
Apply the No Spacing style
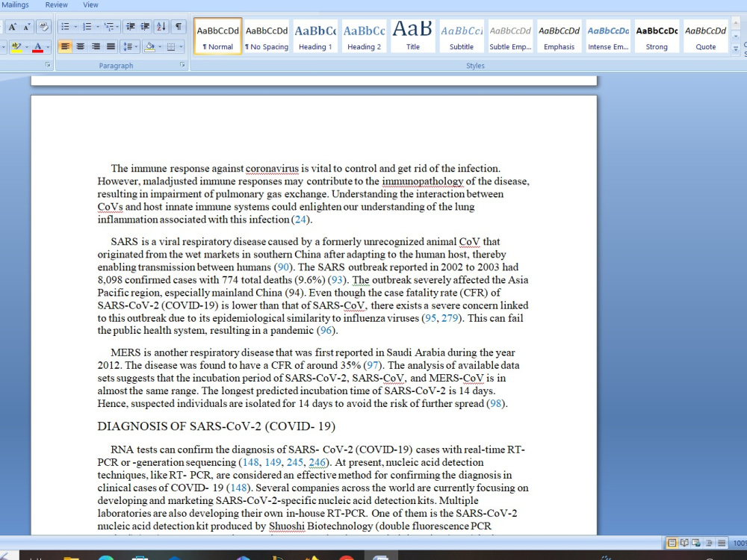[x=267, y=36]
